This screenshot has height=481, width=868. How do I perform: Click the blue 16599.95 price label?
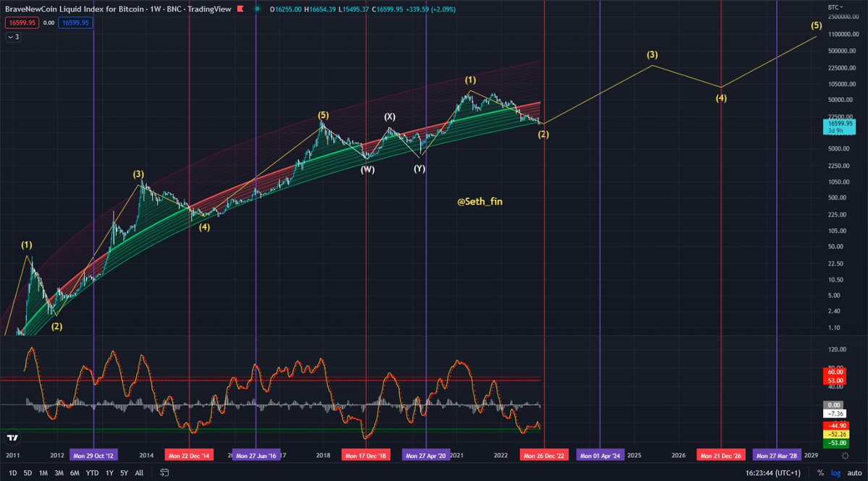(75, 22)
